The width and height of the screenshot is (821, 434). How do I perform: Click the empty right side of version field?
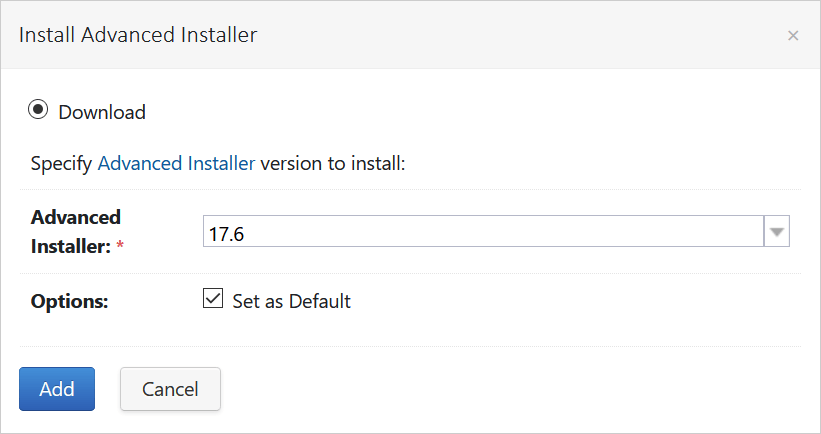[576, 231]
